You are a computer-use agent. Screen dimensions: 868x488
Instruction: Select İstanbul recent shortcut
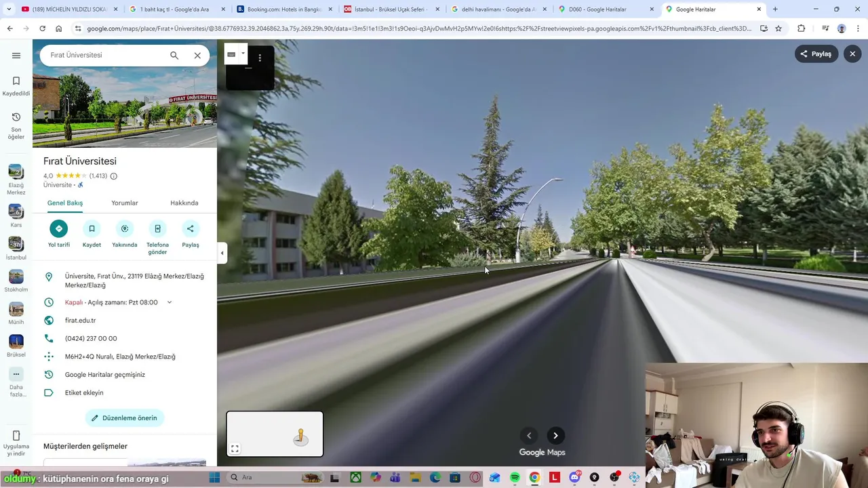click(16, 249)
